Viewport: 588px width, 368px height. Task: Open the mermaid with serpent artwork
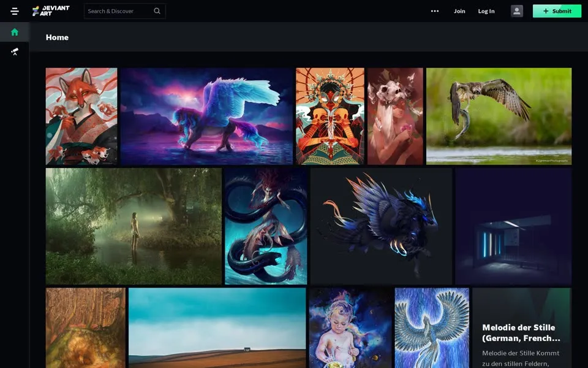(x=266, y=226)
